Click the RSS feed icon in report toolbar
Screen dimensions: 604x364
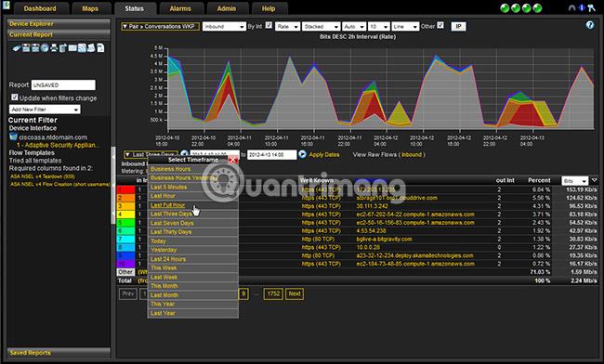(x=82, y=48)
